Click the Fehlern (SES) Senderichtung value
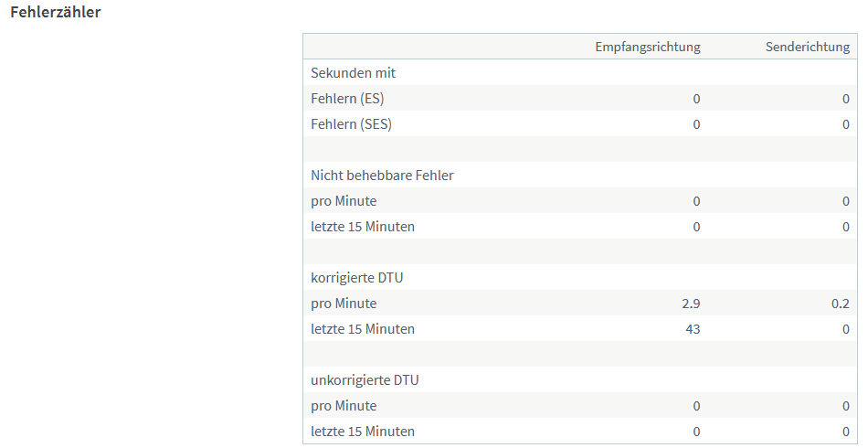Screen dimensions: 868x448 pyautogui.click(x=846, y=124)
